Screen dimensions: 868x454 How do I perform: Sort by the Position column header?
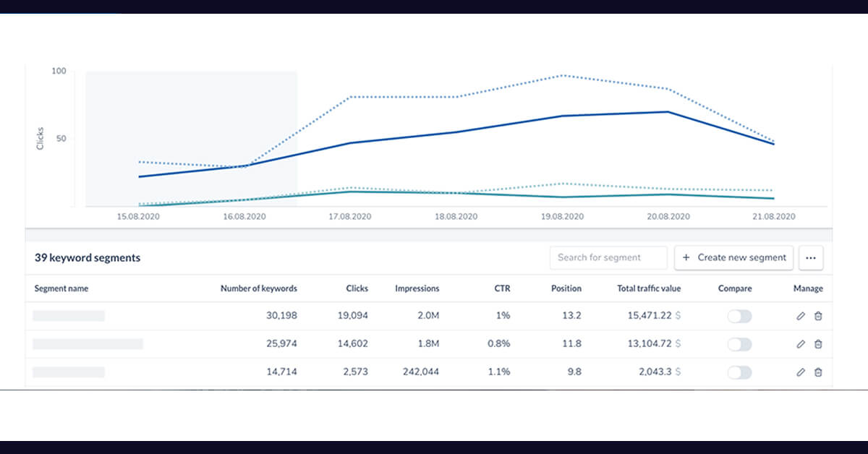(566, 288)
